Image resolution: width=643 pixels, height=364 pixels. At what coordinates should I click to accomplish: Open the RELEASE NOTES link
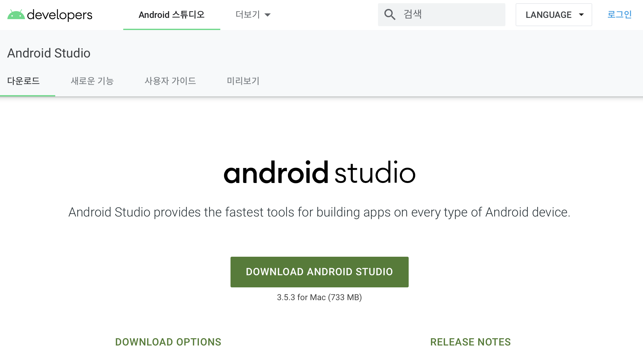(470, 342)
